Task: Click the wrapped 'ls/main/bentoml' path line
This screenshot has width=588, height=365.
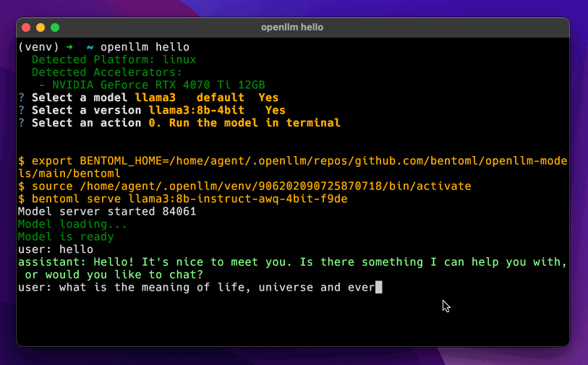Action: pos(69,173)
